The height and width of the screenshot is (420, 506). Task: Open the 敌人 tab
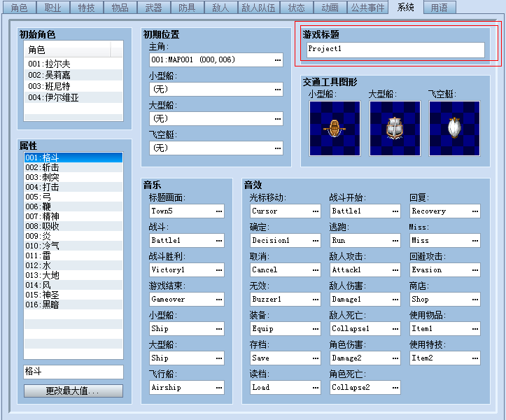tap(220, 8)
